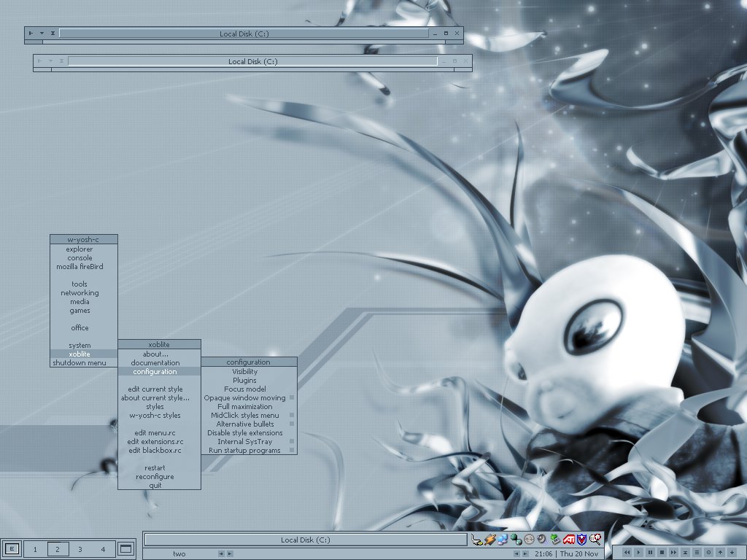Viewport: 747px width, 560px height.
Task: Open the down-arrow menu on focused Local Disk titlebar
Action: [42, 34]
